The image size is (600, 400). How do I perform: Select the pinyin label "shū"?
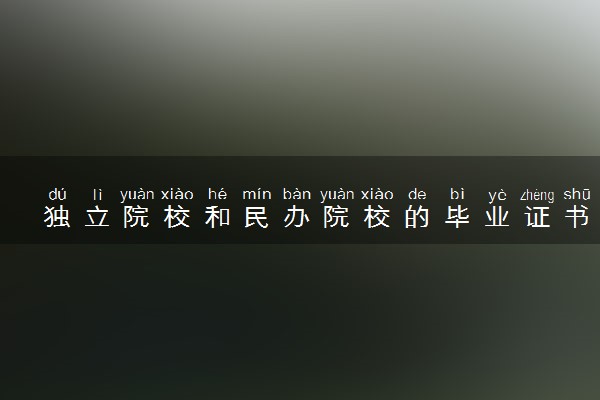577,194
